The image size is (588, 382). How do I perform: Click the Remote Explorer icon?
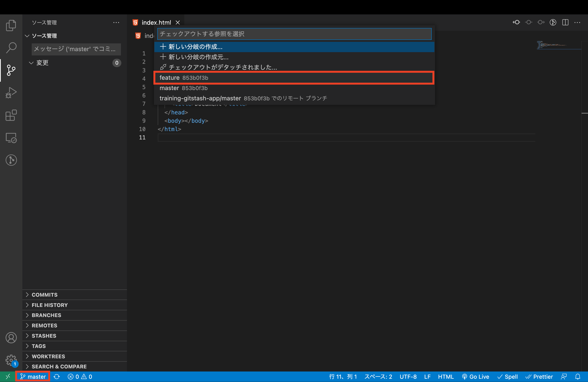coord(11,138)
